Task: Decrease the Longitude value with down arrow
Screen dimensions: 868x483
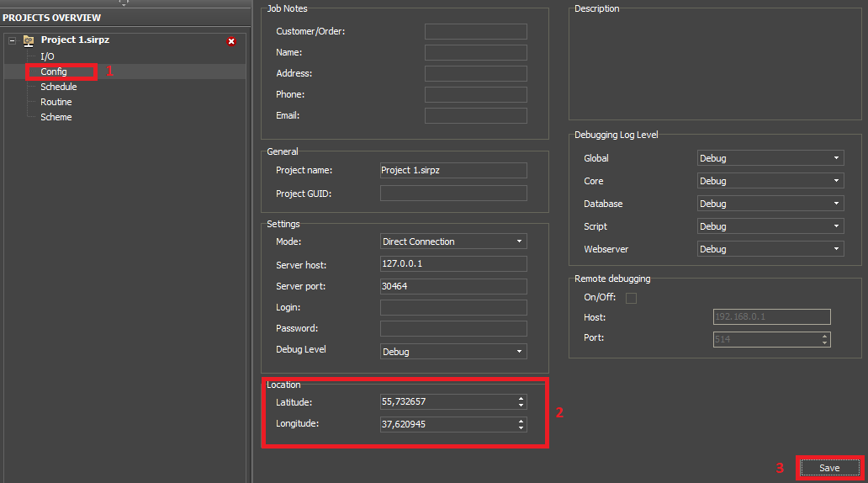Action: [x=521, y=427]
